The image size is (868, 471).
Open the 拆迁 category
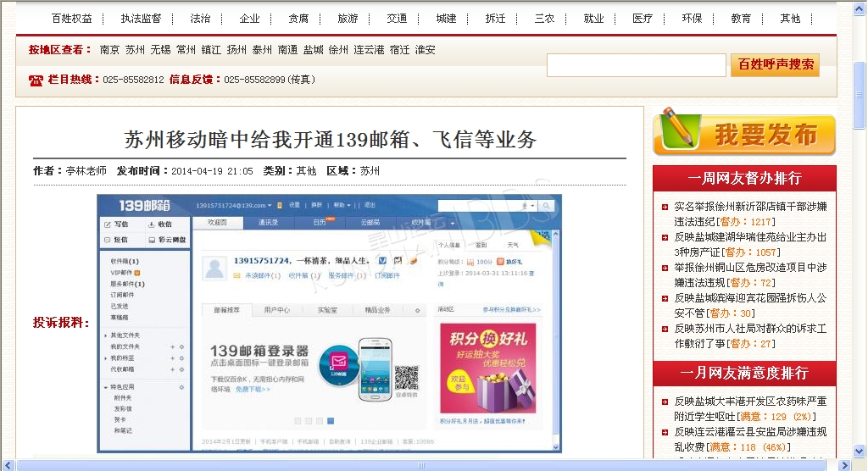[x=495, y=19]
